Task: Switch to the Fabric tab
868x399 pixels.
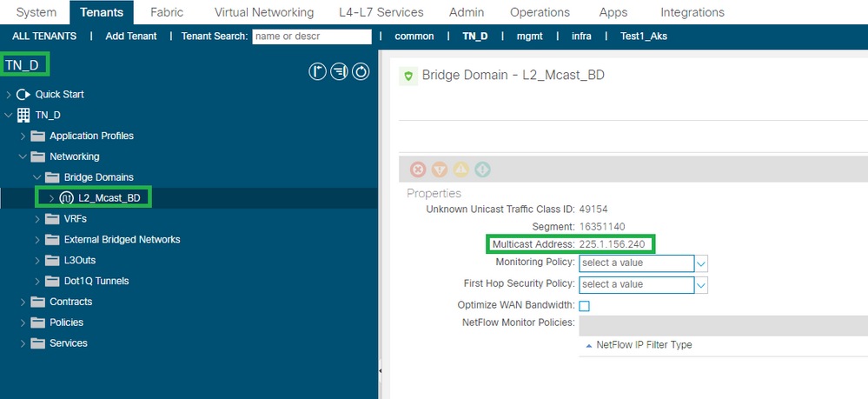Action: 167,12
